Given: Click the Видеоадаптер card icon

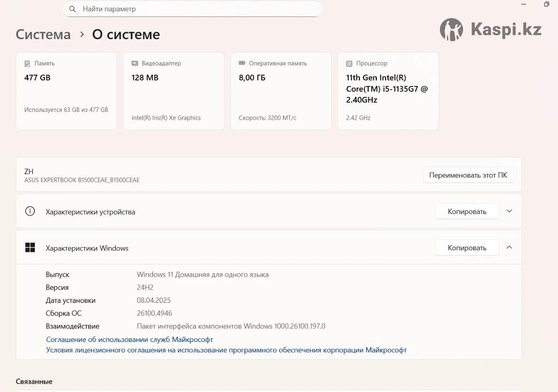Looking at the screenshot, I should coord(135,63).
